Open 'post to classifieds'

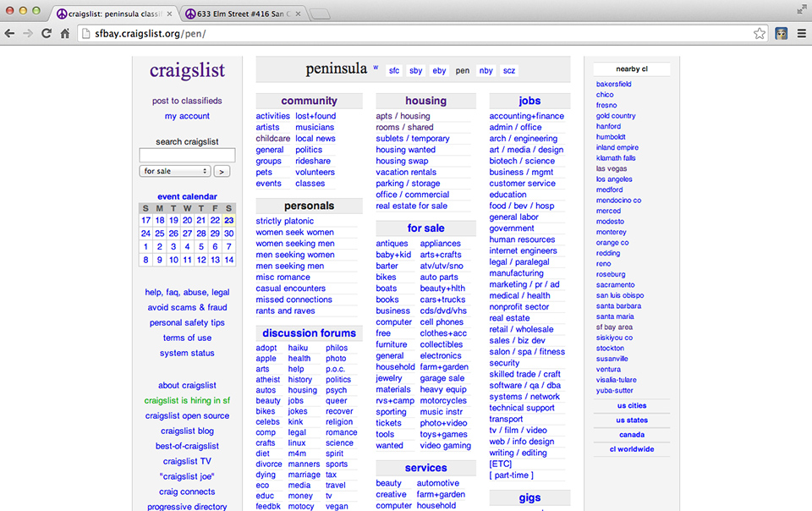coord(187,101)
